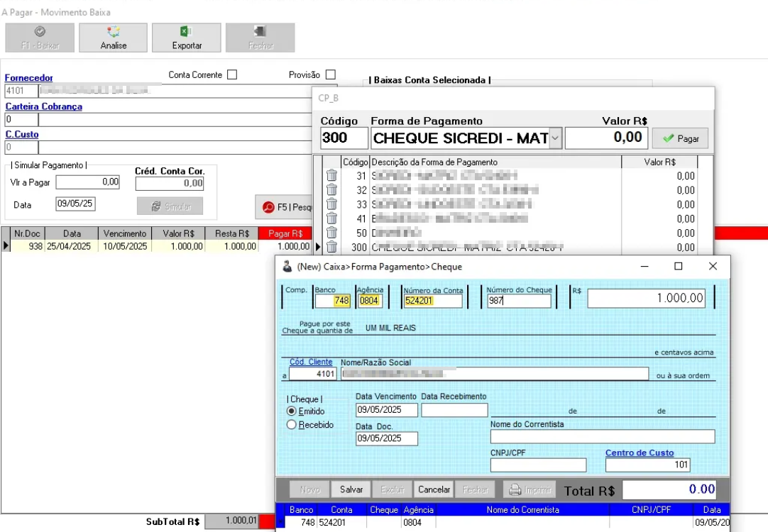
Task: Click the Pagar R$ column header
Action: pyautogui.click(x=285, y=233)
